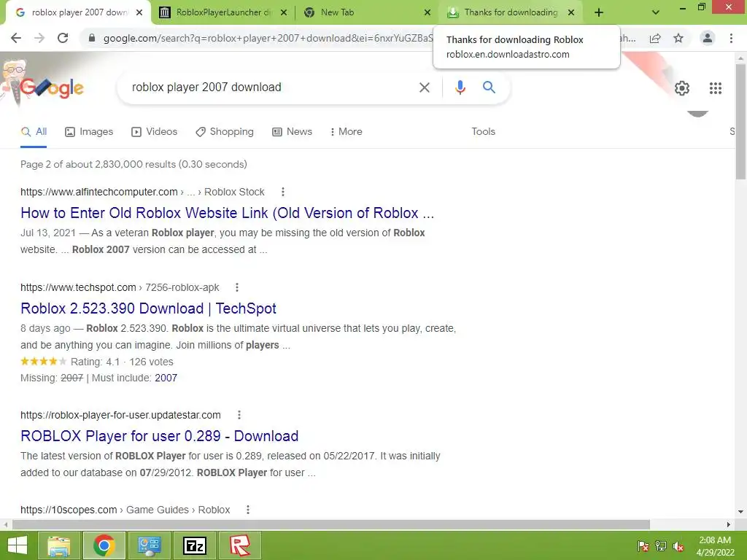The image size is (747, 560).
Task: Click the network tray icon
Action: click(x=661, y=546)
